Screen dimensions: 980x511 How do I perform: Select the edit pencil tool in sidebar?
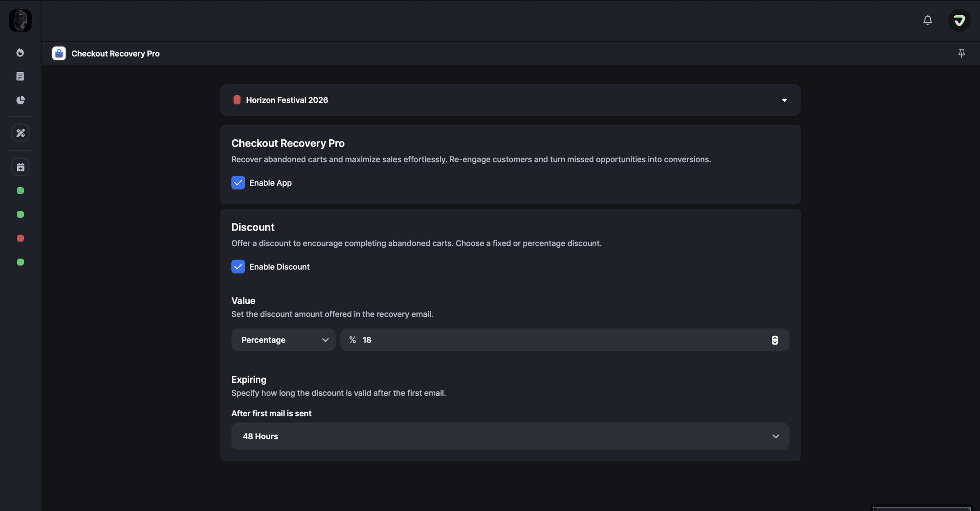20,133
